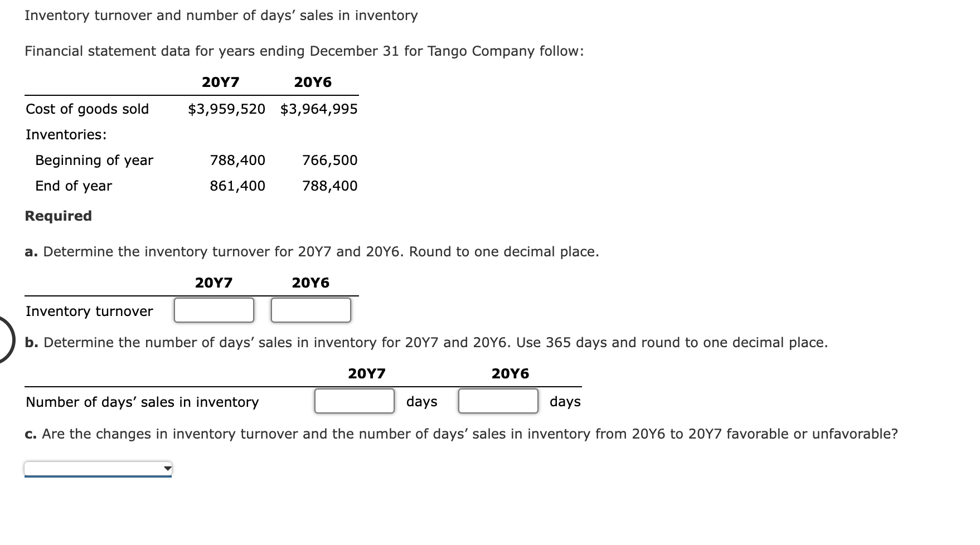Select the days input field under 20Y6
Viewport: 980px width, 545px height.
point(498,401)
